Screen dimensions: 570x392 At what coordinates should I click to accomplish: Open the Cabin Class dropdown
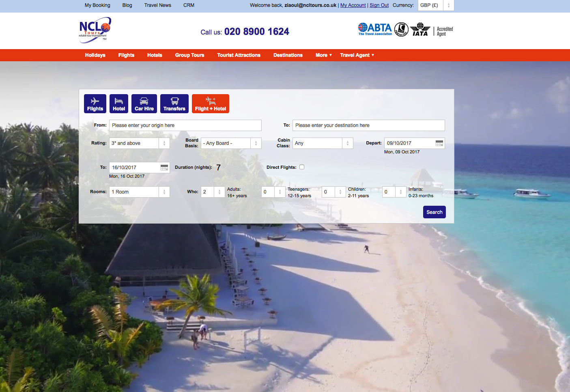pos(323,143)
